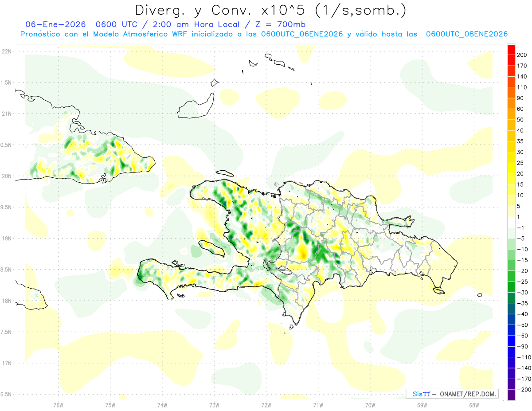Click axis label 6.5N
This screenshot has height=411, width=532.
[x=7, y=394]
